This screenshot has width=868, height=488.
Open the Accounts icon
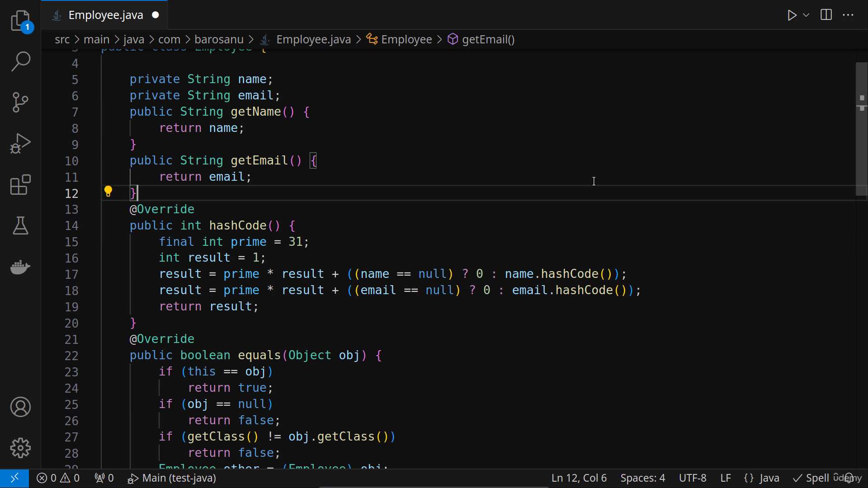(x=20, y=407)
